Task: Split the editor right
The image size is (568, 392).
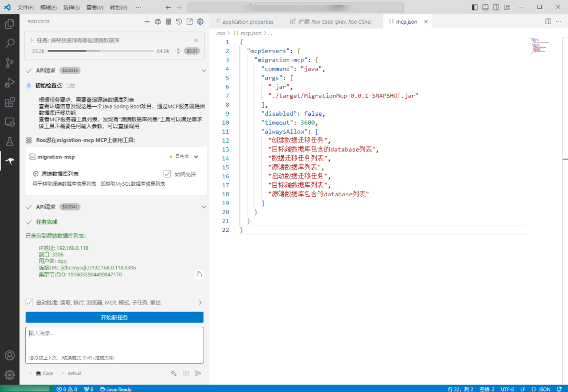Action: pyautogui.click(x=548, y=22)
